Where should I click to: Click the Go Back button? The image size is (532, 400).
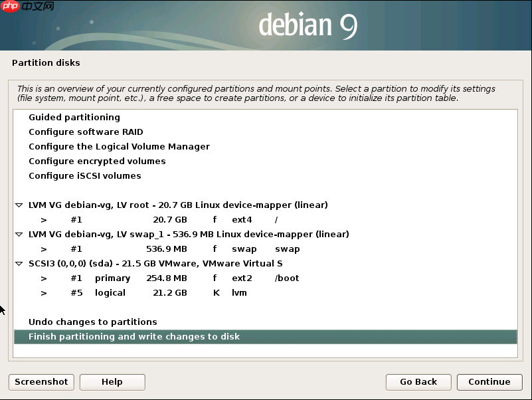418,381
